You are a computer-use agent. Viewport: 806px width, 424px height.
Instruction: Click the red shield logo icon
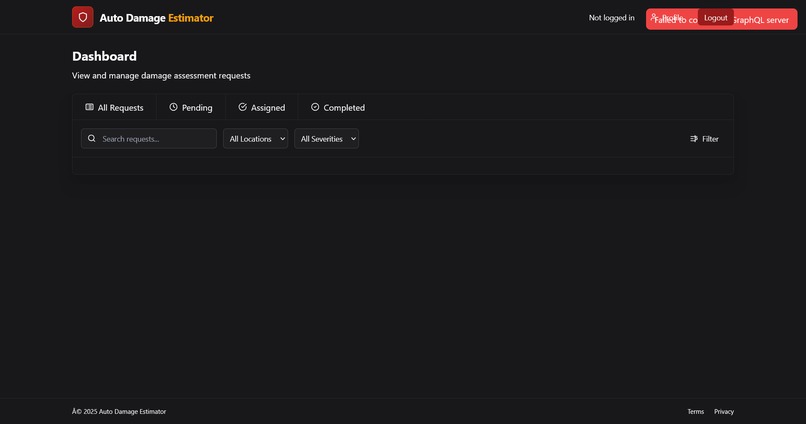pyautogui.click(x=83, y=17)
